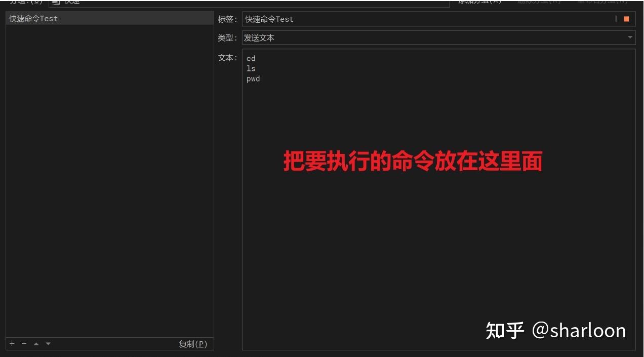644x357 pixels.
Task: Click the folder icon beside the 快速 group name
Action: pos(56,2)
